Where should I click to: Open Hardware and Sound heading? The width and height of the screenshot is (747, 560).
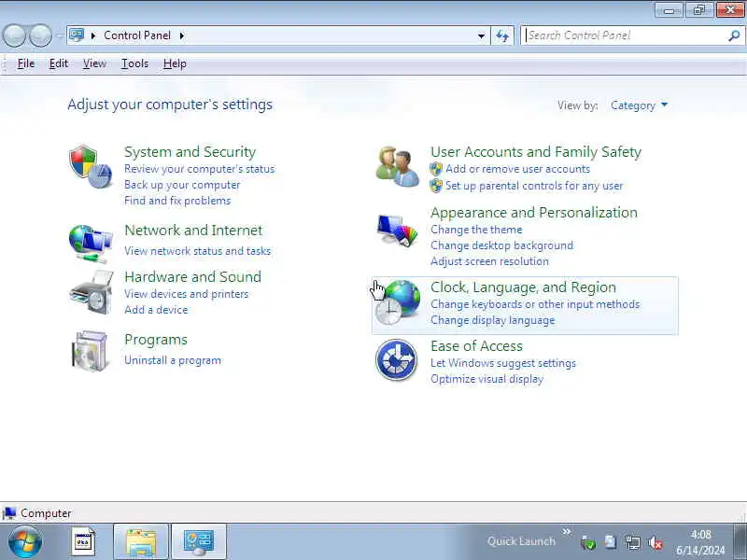coord(193,276)
